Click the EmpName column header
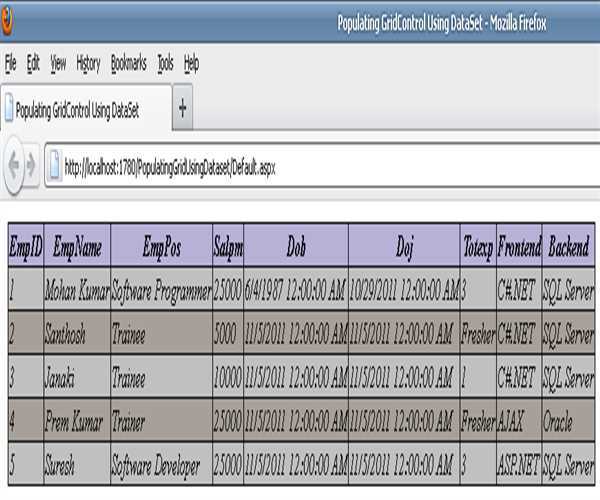This screenshot has height=500, width=600. 77,245
